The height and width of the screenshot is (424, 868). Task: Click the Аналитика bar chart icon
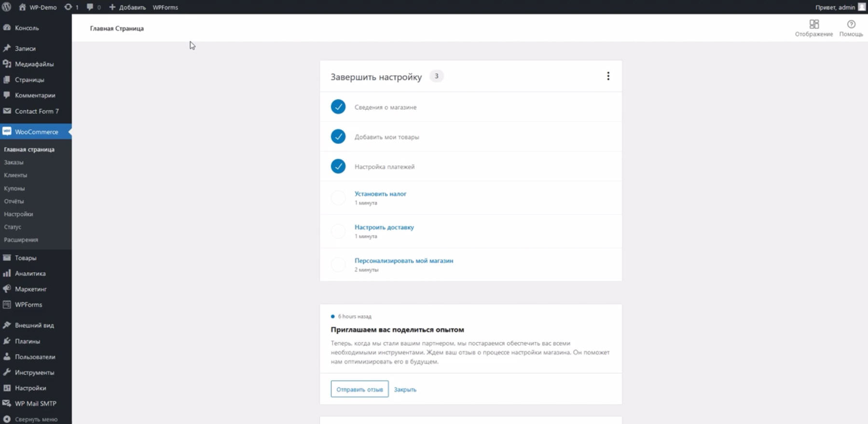pyautogui.click(x=7, y=273)
